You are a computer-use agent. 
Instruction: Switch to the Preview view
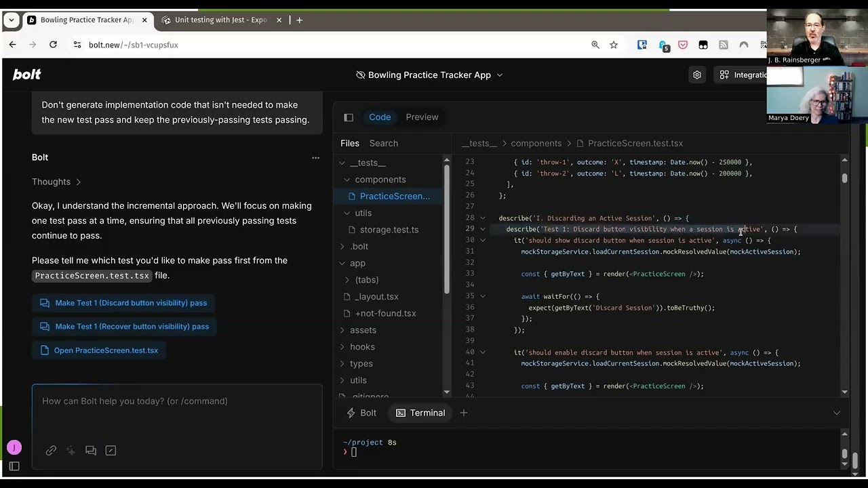422,117
